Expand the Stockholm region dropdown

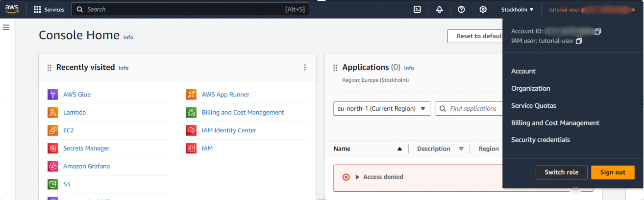click(x=517, y=9)
